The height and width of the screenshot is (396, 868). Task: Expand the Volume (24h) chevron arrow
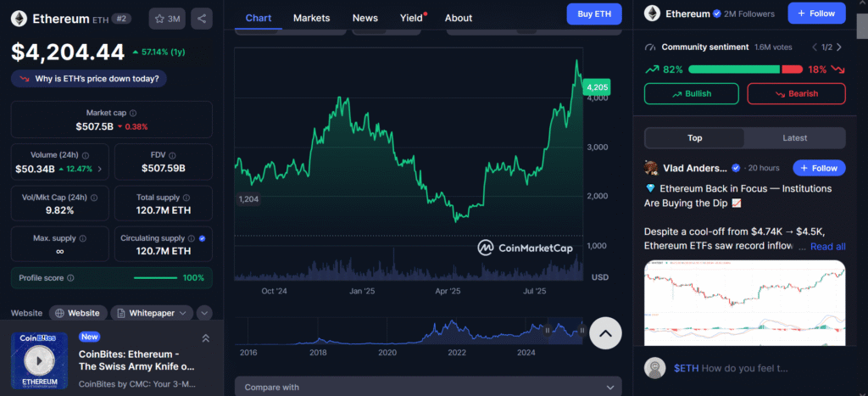coord(99,169)
